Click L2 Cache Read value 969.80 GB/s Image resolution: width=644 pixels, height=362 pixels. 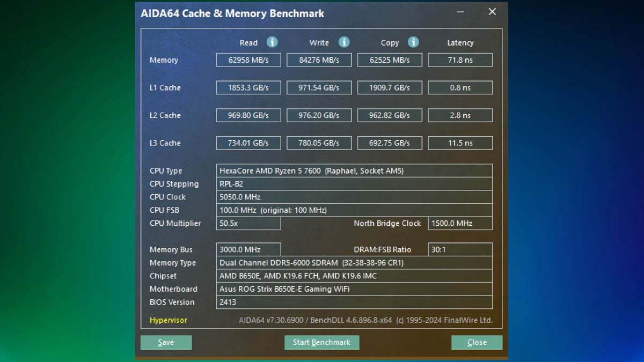tap(248, 115)
